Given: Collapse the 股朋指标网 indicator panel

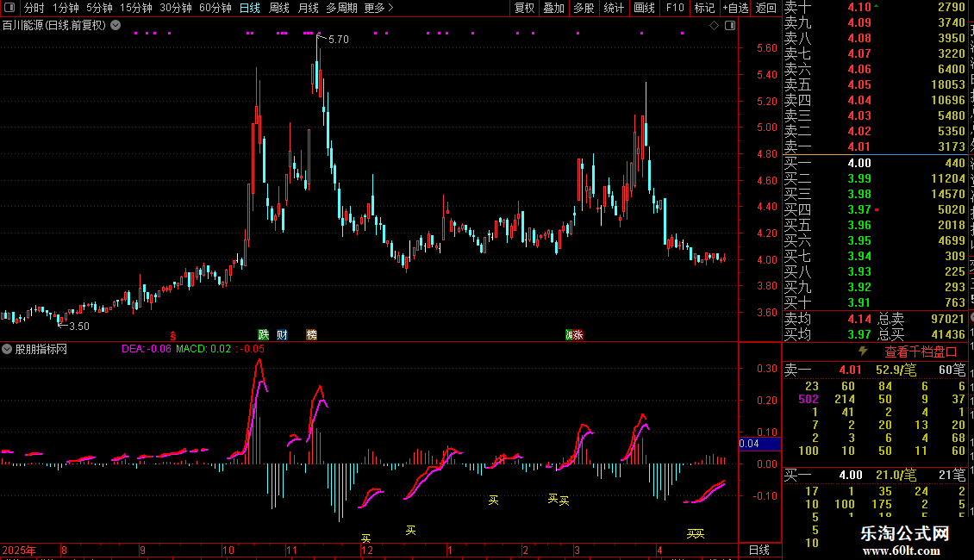Looking at the screenshot, I should [x=7, y=349].
